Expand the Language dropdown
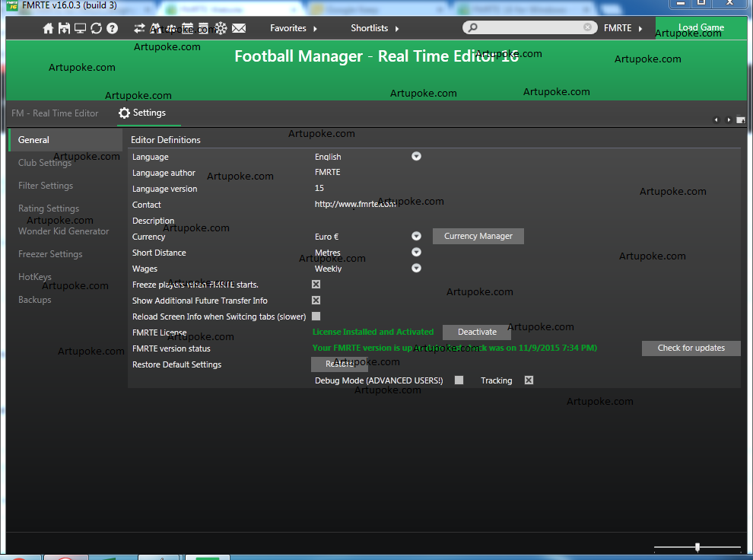The height and width of the screenshot is (560, 753). tap(416, 157)
